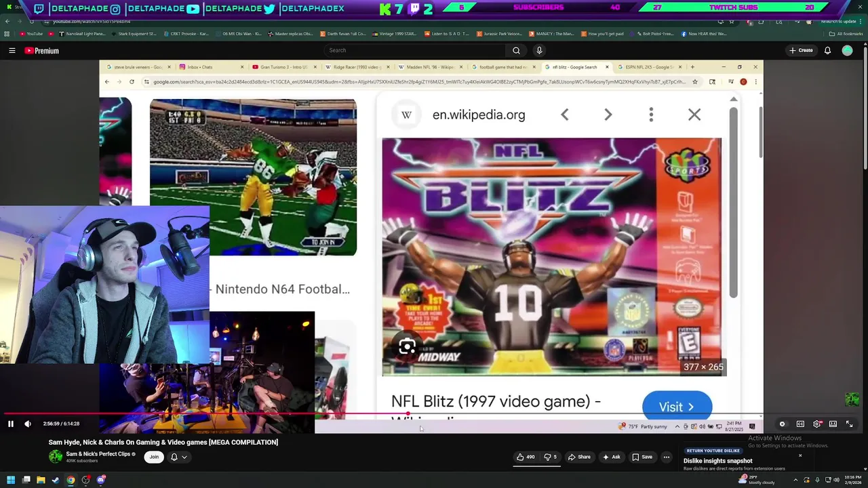Pause the YouTube video
The height and width of the screenshot is (488, 868).
click(x=11, y=424)
